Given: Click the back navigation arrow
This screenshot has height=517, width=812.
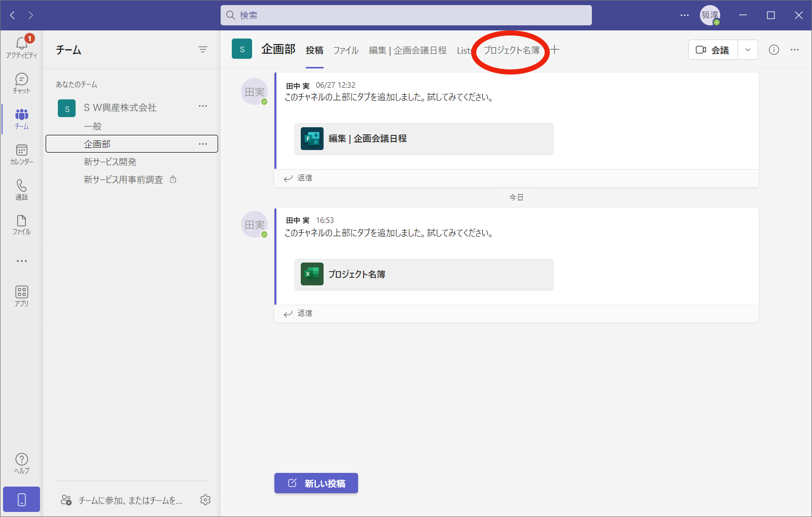Looking at the screenshot, I should coord(13,15).
